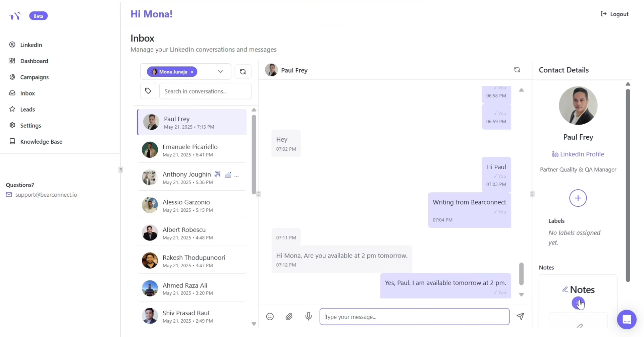Send message with paper plane icon
The width and height of the screenshot is (644, 337).
[520, 316]
